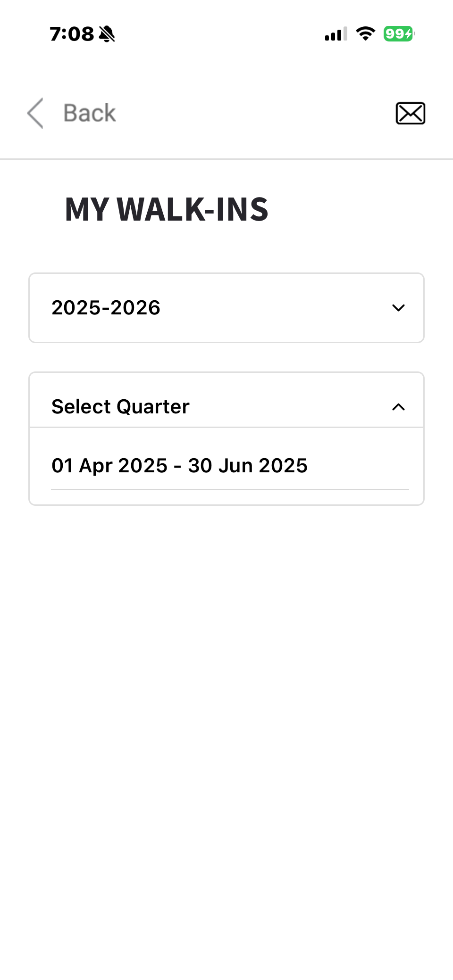The width and height of the screenshot is (453, 980).
Task: Open the 2025-2026 year dropdown
Action: pos(226,308)
